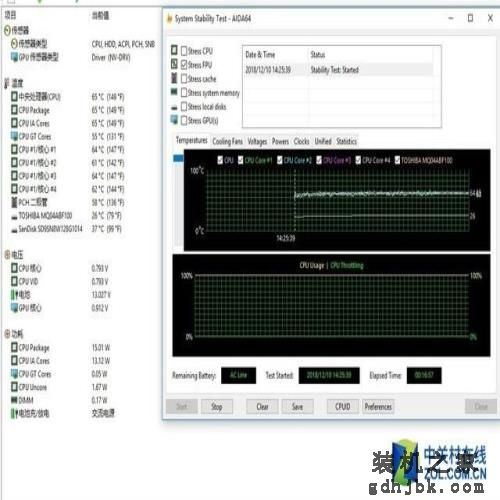This screenshot has width=500, height=500.
Task: Toggle the CPU graph legend checkbox
Action: coord(220,160)
